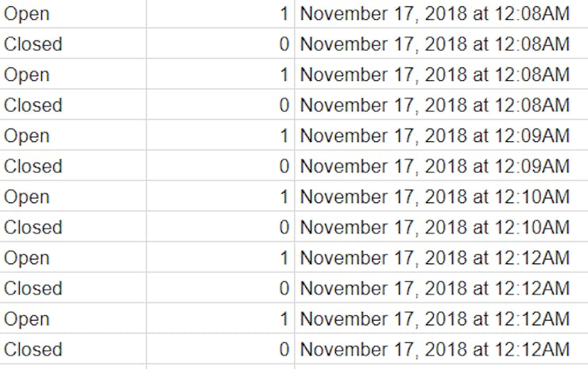Click the value 0 in the 12:09AM row
The width and height of the screenshot is (588, 369).
[x=221, y=166]
